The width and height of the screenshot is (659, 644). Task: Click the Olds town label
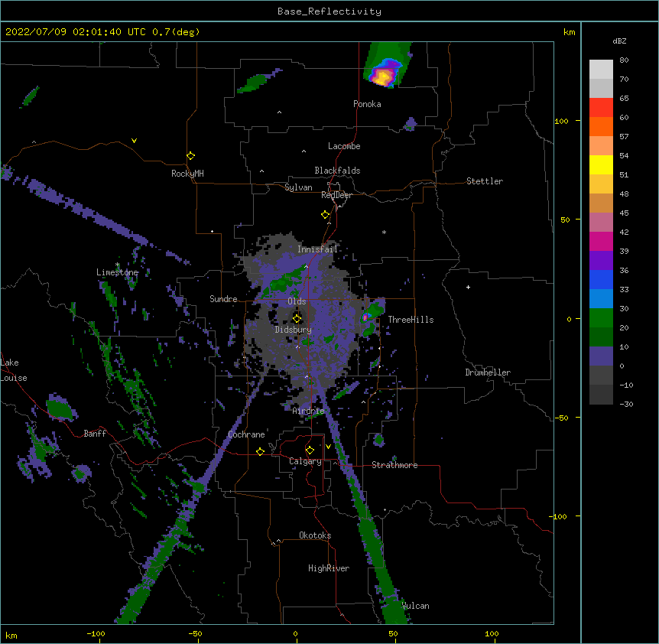(297, 301)
